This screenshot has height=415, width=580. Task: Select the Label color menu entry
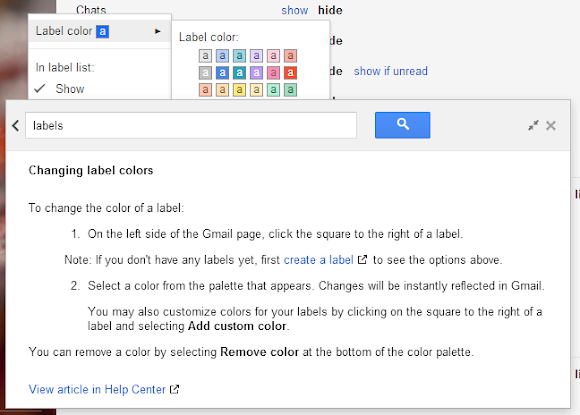click(100, 31)
